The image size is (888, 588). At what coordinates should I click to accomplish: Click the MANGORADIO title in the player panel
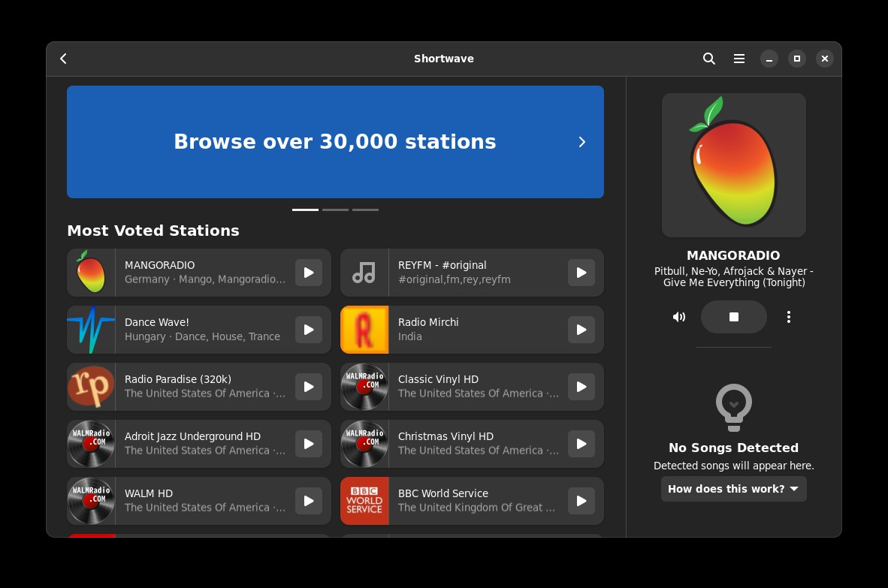(733, 256)
